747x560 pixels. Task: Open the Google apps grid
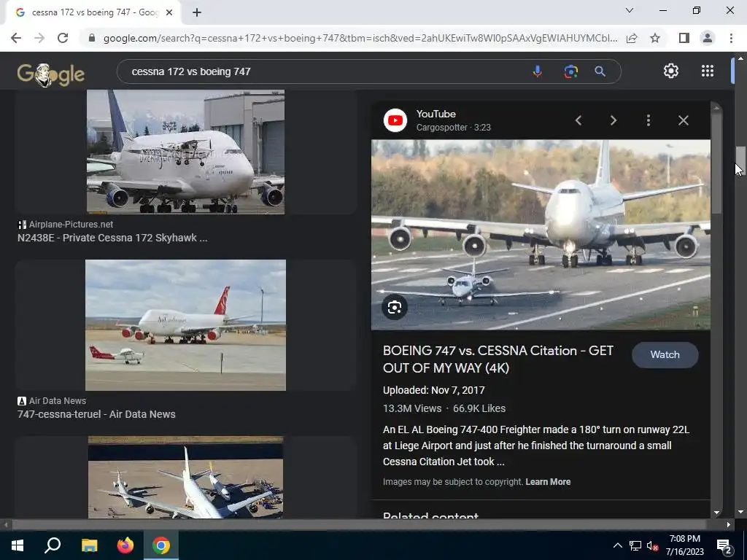[708, 71]
